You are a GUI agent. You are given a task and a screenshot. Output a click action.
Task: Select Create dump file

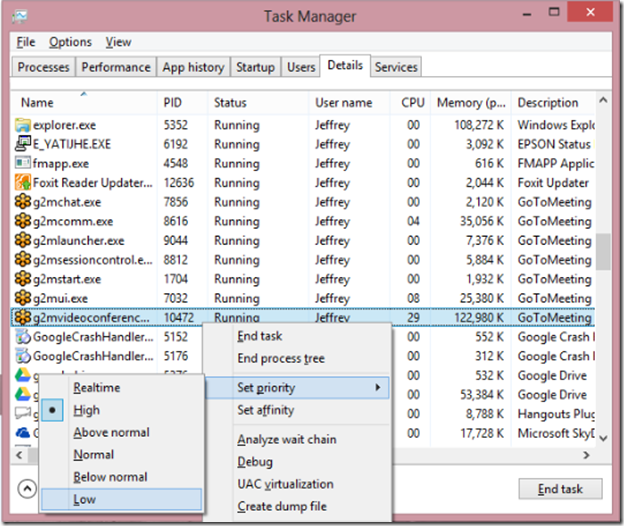pyautogui.click(x=282, y=507)
